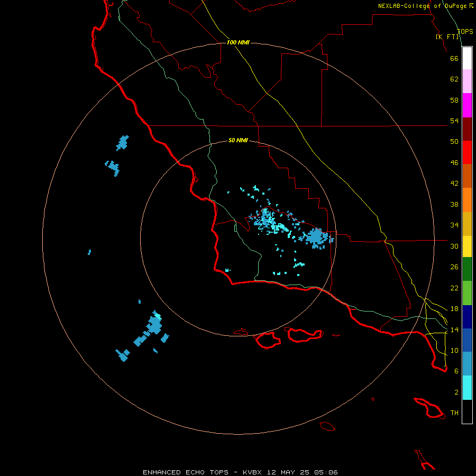Click the legend value "10"
This screenshot has width=476, height=476.
[454, 350]
